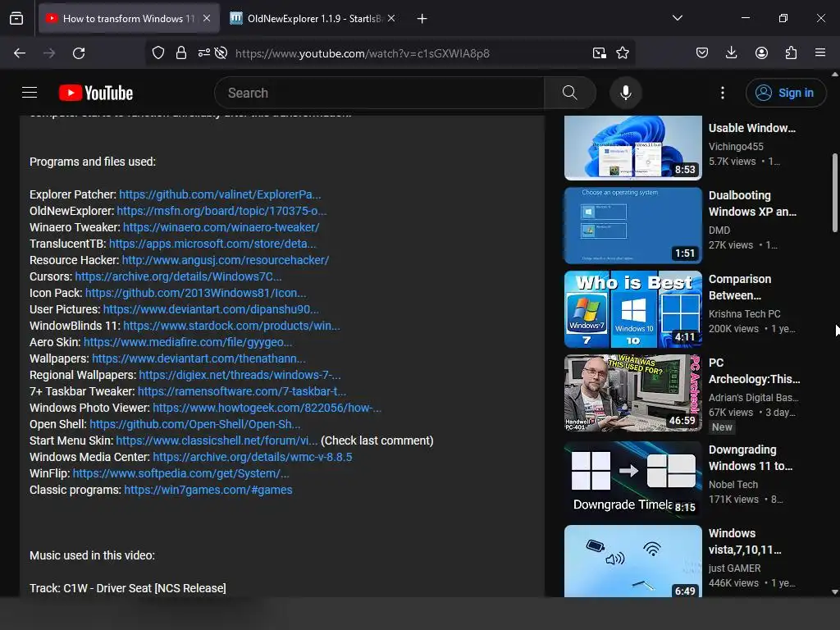Screen dimensions: 840x630
Task: Open the Regional Wallpapers digiex link
Action: coord(240,375)
